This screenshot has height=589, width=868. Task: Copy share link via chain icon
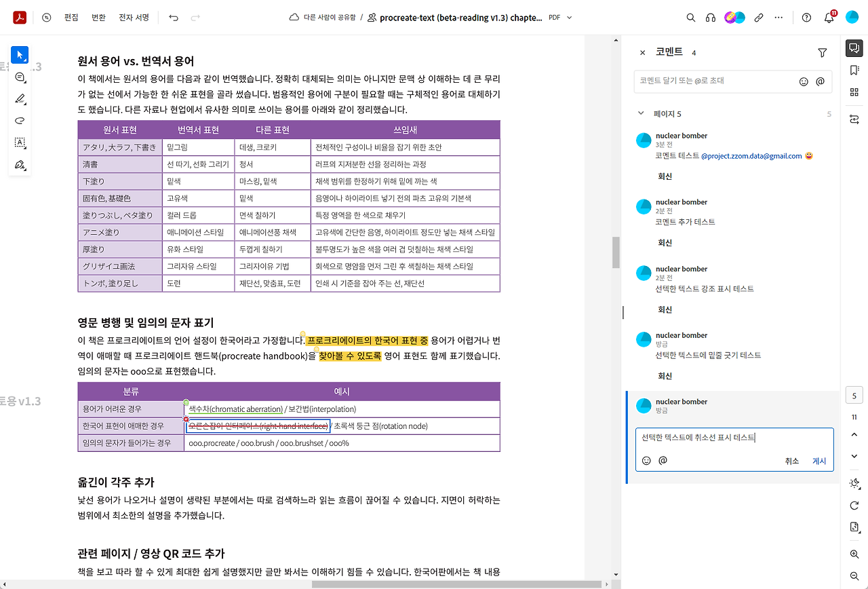(759, 18)
